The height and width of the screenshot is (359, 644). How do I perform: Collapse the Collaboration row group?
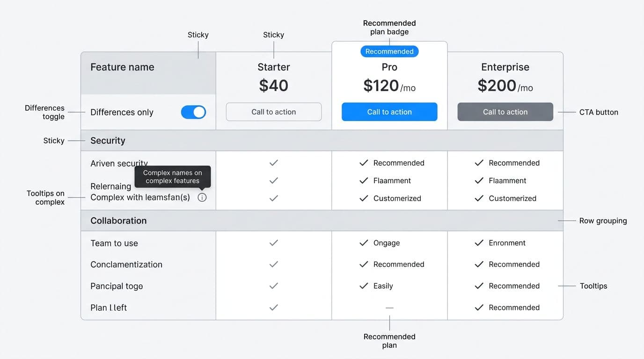118,220
